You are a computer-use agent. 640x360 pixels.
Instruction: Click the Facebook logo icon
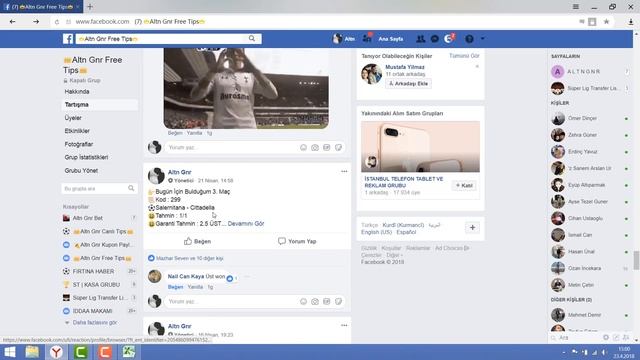(x=68, y=39)
